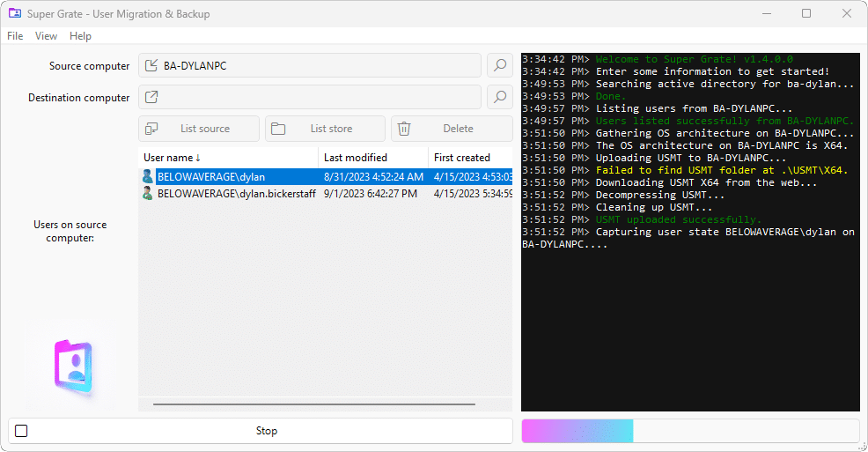Click the source computer search magnifier icon
Screen dimensions: 868x452
500,65
